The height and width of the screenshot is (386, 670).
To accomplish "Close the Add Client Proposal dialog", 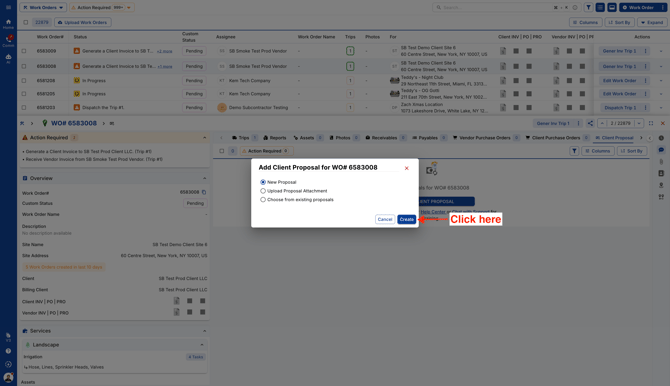I will point(406,168).
